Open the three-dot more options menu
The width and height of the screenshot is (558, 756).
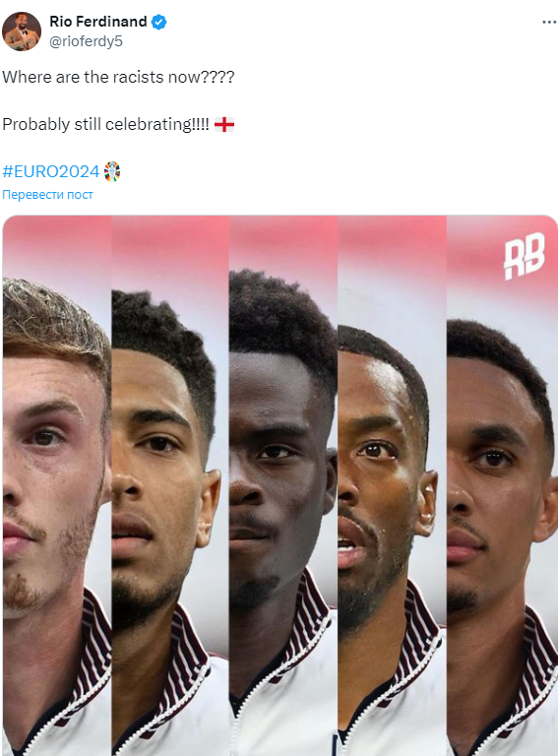click(549, 23)
